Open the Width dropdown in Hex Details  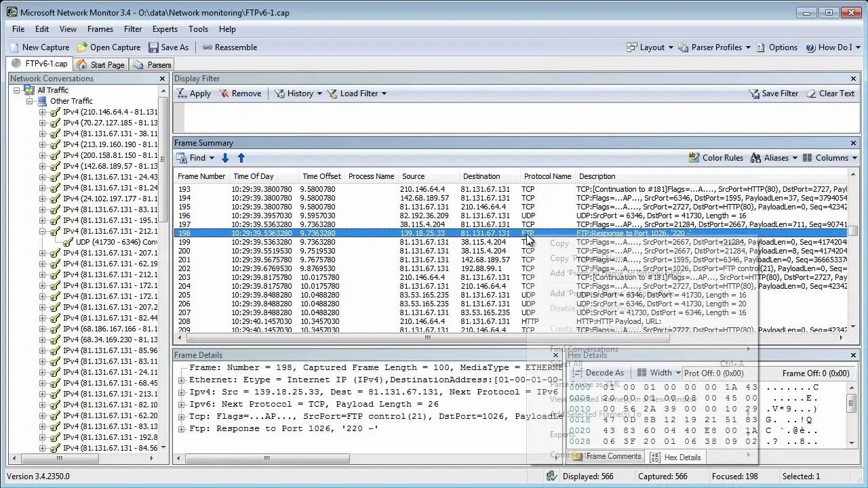[x=659, y=373]
